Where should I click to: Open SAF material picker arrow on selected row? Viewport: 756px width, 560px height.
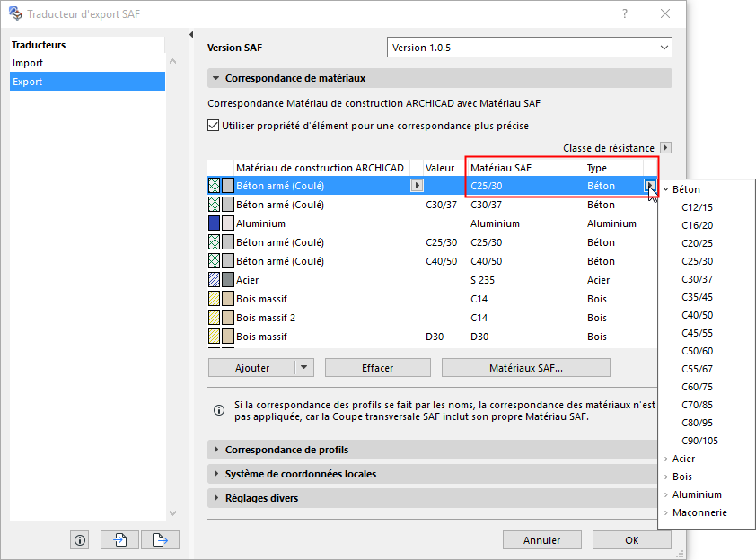[x=650, y=186]
